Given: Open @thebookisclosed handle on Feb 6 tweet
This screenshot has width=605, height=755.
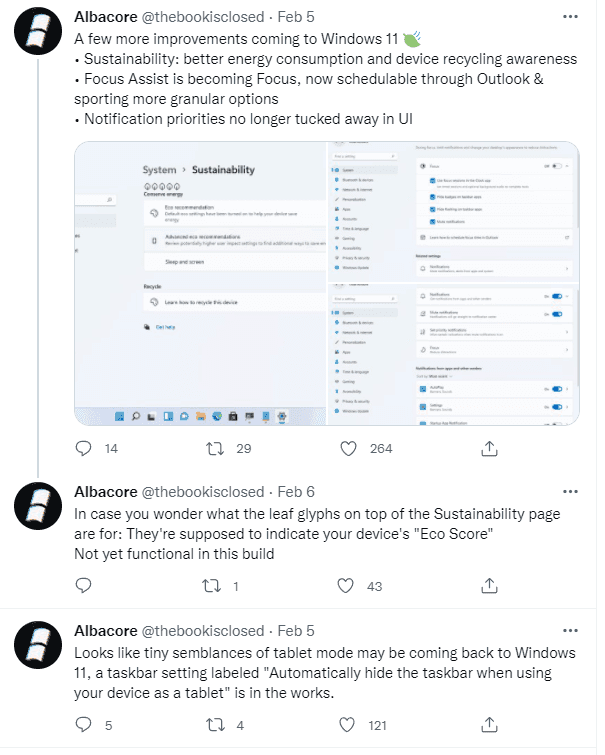Looking at the screenshot, I should (x=203, y=492).
